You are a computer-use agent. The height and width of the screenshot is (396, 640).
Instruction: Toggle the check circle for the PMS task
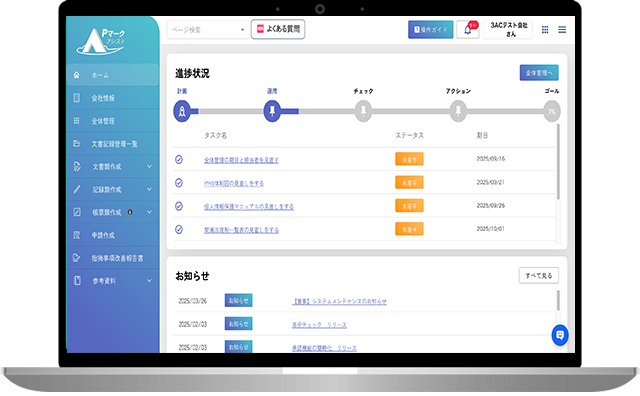coord(179,183)
